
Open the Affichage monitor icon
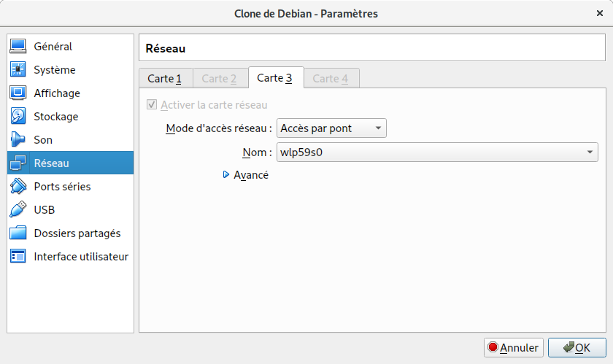18,93
